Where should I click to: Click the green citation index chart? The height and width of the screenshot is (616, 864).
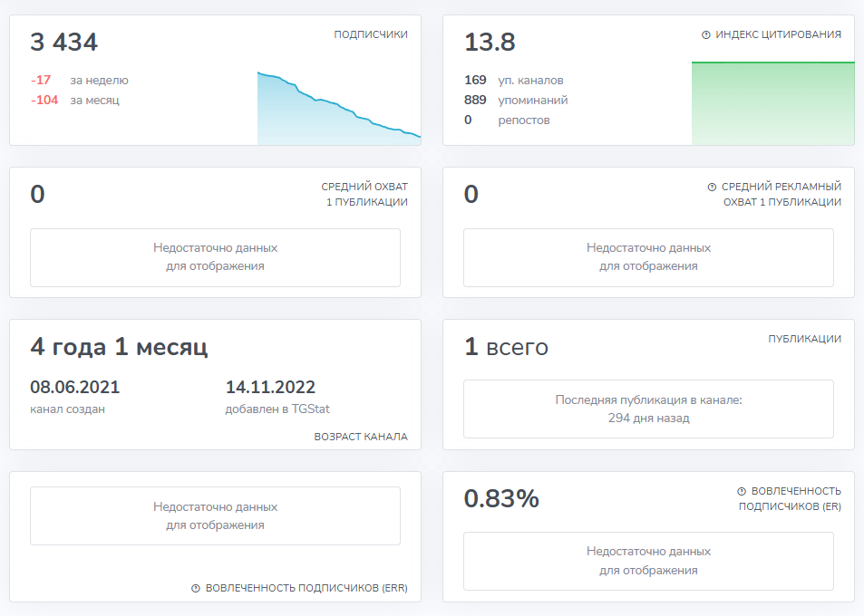point(773,103)
